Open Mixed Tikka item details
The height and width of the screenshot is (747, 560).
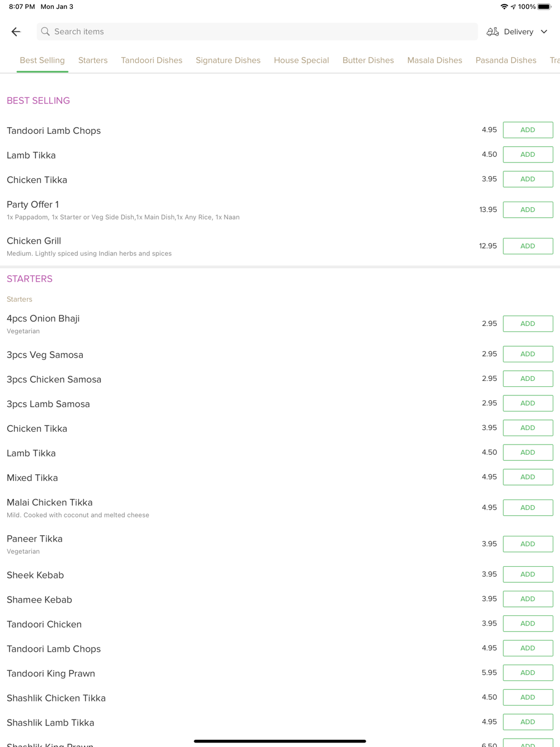coord(32,478)
